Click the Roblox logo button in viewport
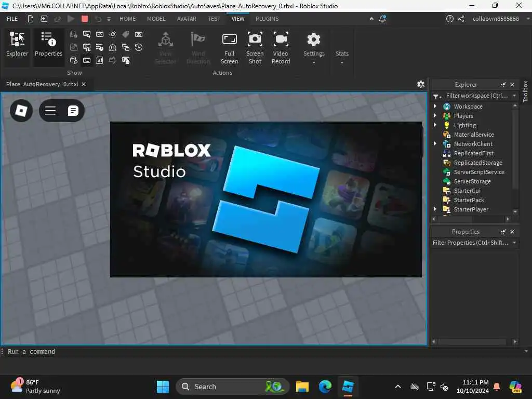 21,111
